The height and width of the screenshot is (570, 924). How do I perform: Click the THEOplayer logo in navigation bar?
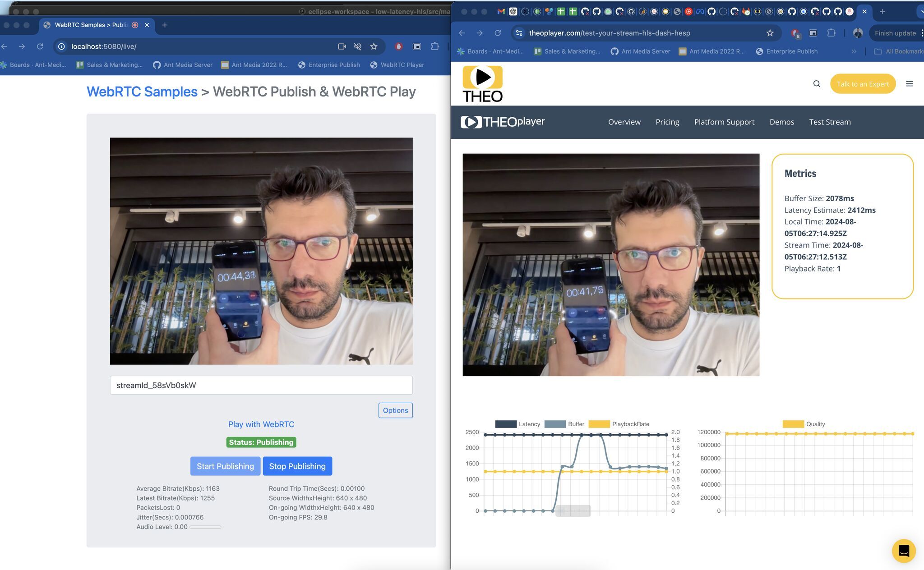click(x=503, y=122)
